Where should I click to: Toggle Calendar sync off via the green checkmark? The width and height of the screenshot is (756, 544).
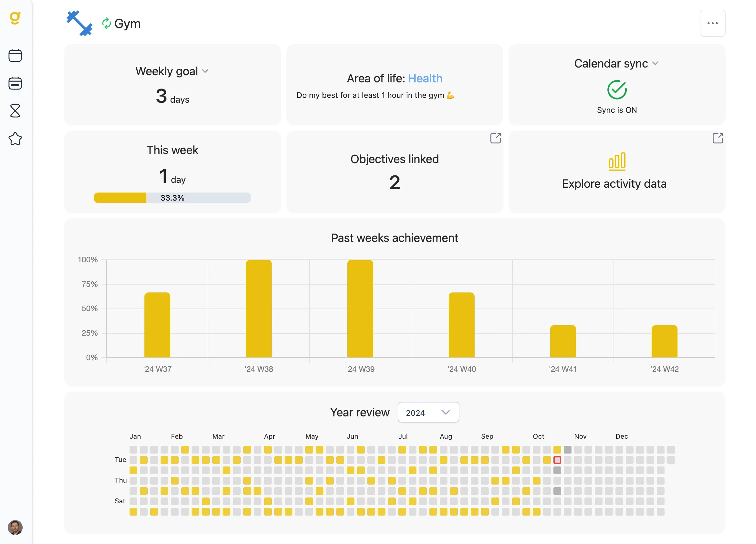617,89
